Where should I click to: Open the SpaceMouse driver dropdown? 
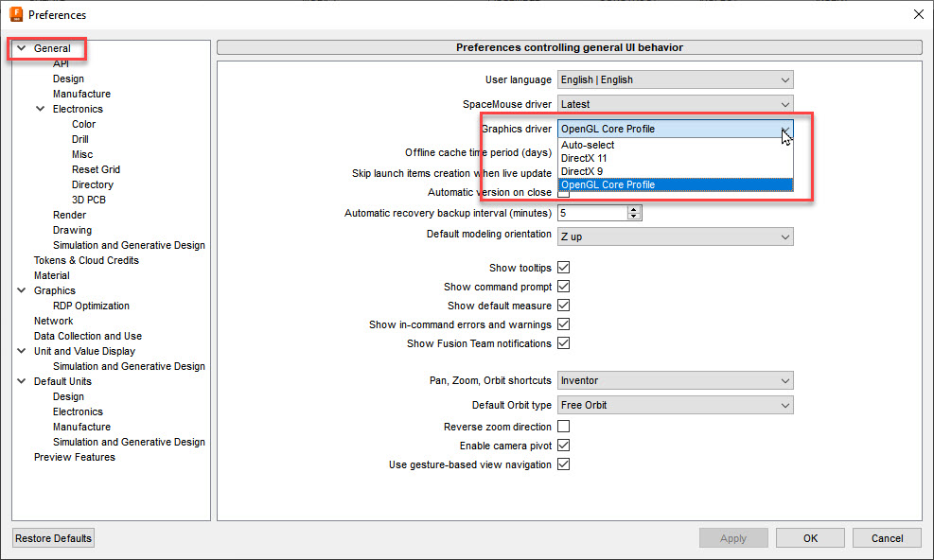click(x=675, y=104)
